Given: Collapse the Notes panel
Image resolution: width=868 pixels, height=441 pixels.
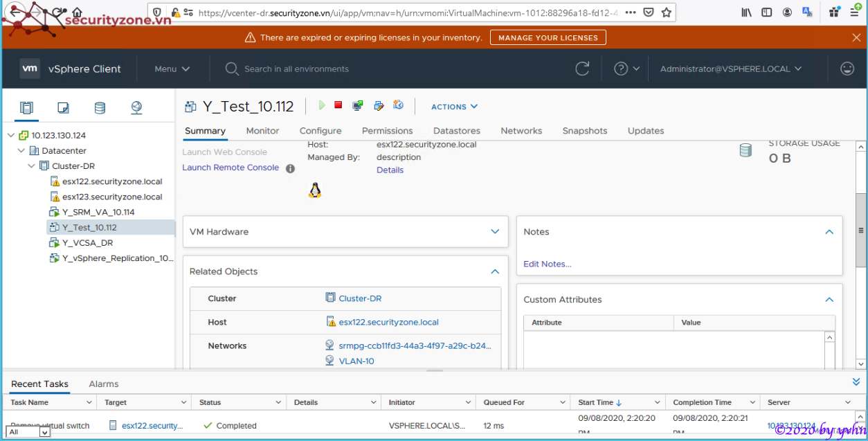Looking at the screenshot, I should pos(829,232).
